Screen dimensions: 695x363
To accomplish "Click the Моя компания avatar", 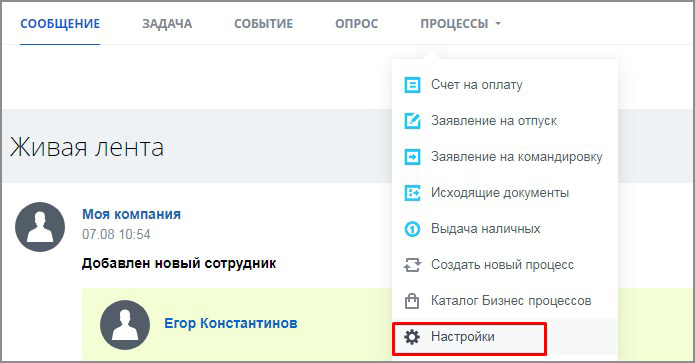I will click(40, 227).
